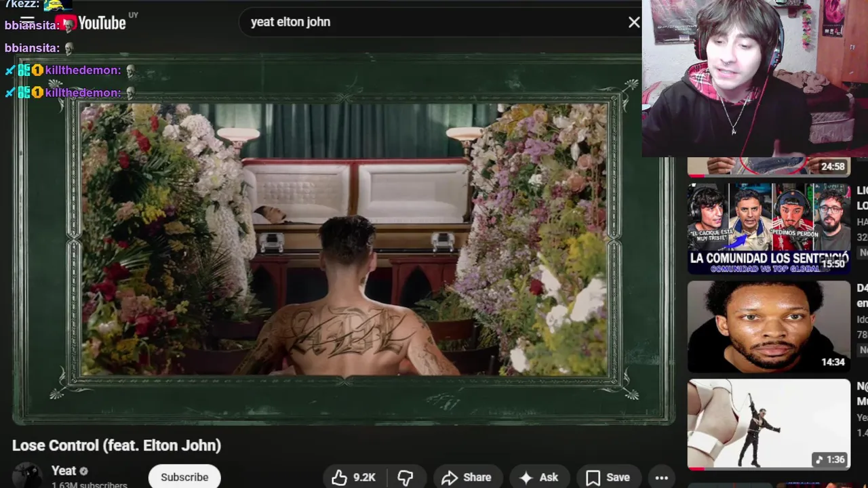
Task: Open more actions ellipsis menu
Action: (x=662, y=477)
